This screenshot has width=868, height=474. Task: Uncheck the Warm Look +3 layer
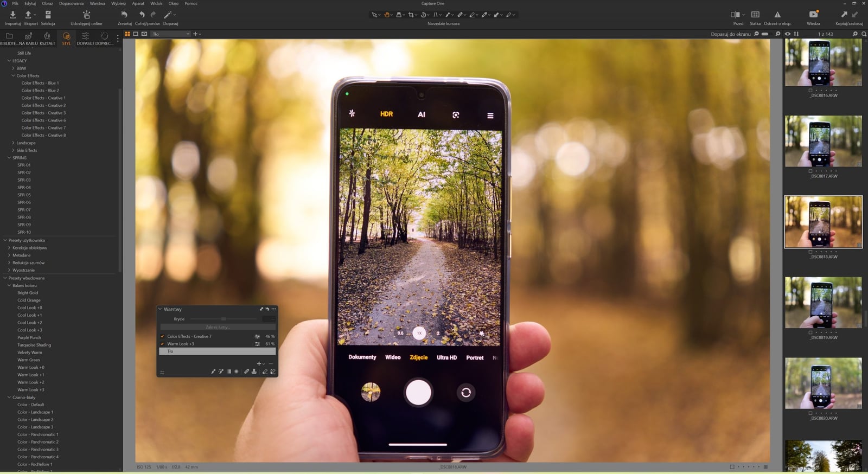click(162, 344)
